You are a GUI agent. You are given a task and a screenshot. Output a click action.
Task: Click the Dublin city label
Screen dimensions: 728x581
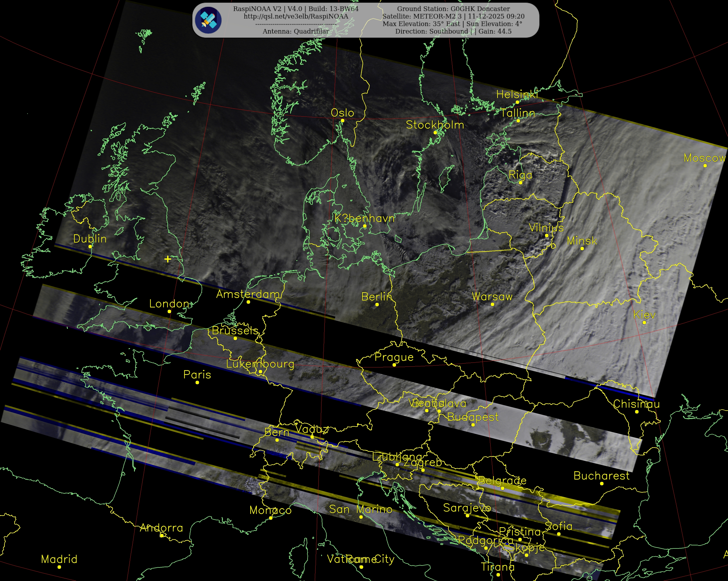click(x=90, y=239)
